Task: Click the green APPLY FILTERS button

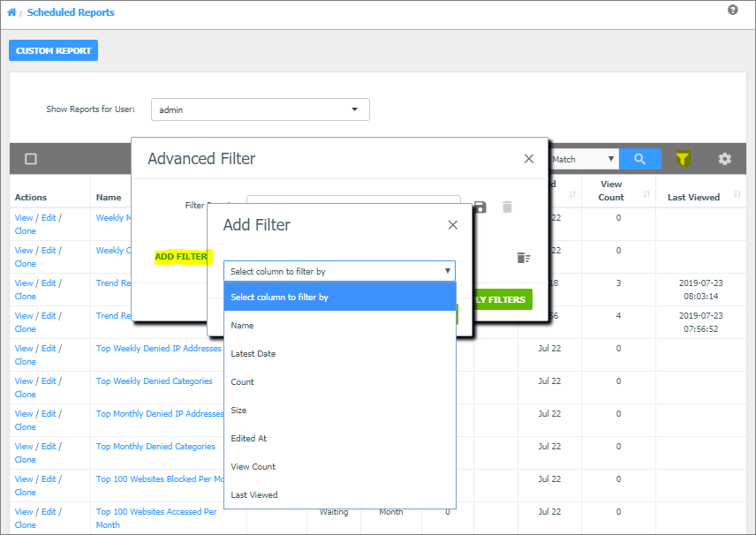Action: 501,299
